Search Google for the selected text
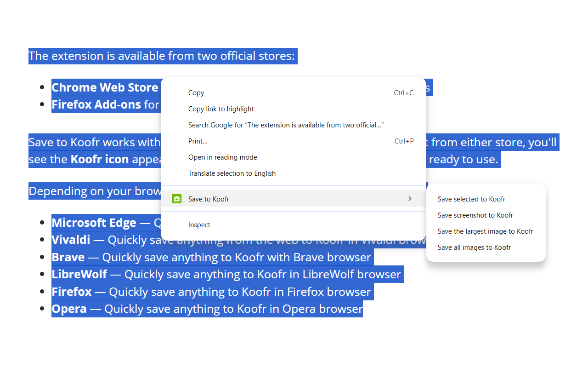 click(294, 125)
